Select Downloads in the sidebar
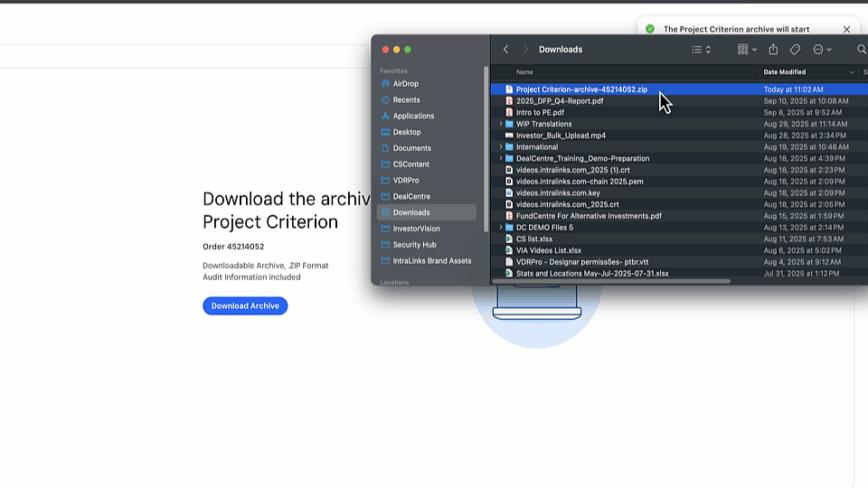Screen dimensions: 868x488 click(x=426, y=212)
